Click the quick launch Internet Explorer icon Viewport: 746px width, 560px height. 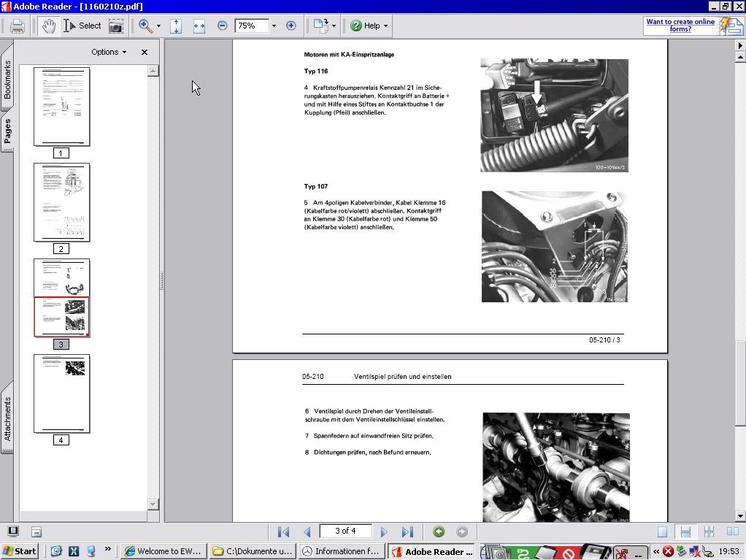coord(56,551)
